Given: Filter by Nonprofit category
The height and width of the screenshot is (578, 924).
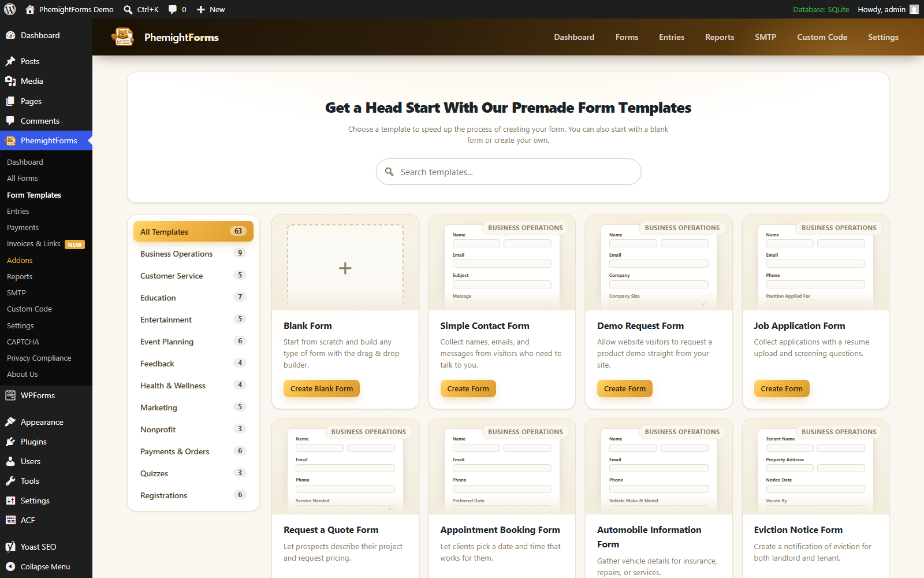Looking at the screenshot, I should point(193,429).
